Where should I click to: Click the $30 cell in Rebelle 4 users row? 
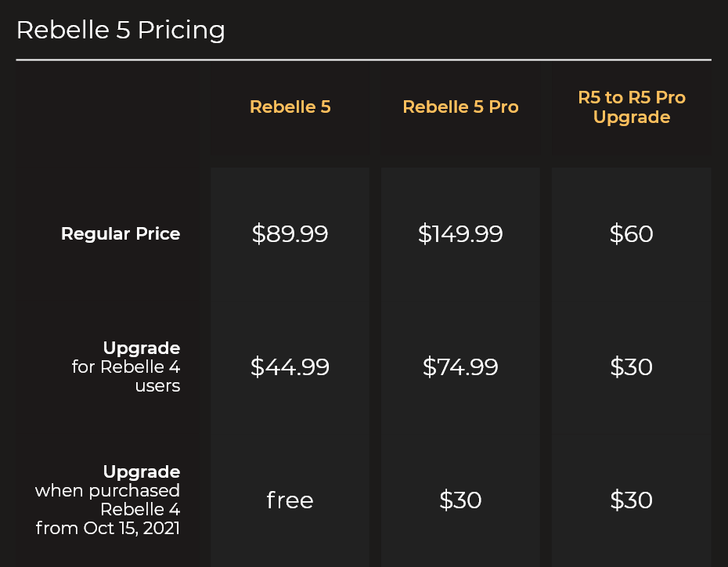tap(632, 367)
